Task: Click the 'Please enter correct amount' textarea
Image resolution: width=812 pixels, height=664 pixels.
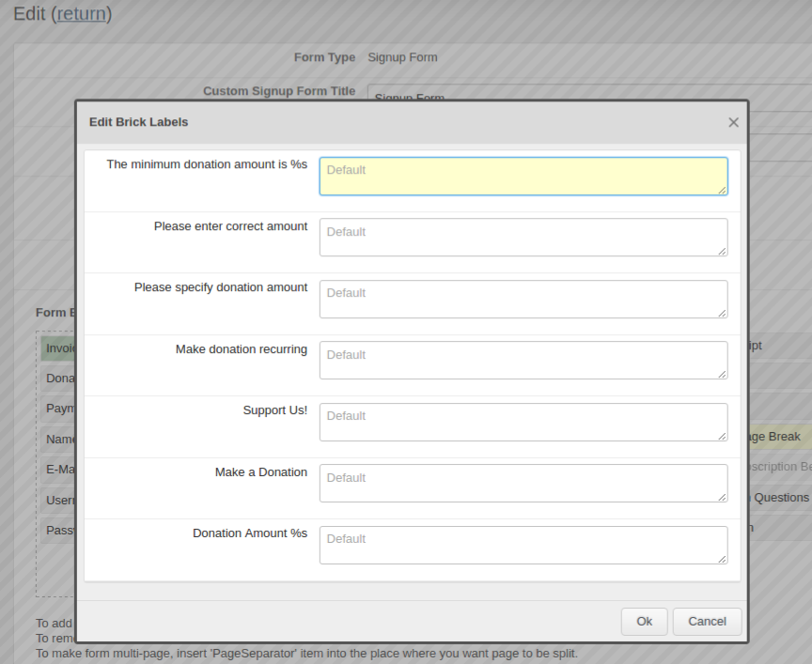Action: tap(523, 237)
